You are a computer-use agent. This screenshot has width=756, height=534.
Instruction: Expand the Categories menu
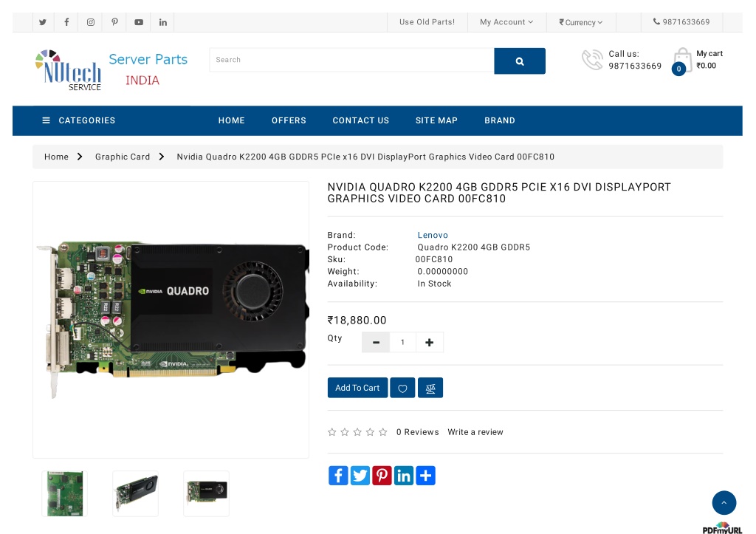[78, 120]
